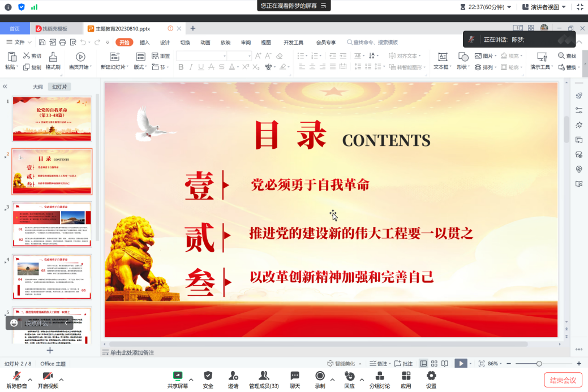Click the Share Screen (共享屏幕) icon

pyautogui.click(x=177, y=376)
